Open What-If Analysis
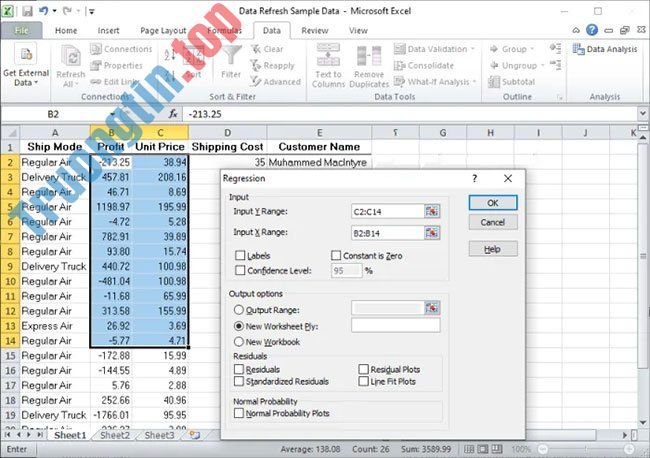Viewport: 650px width, 458px height. point(435,82)
